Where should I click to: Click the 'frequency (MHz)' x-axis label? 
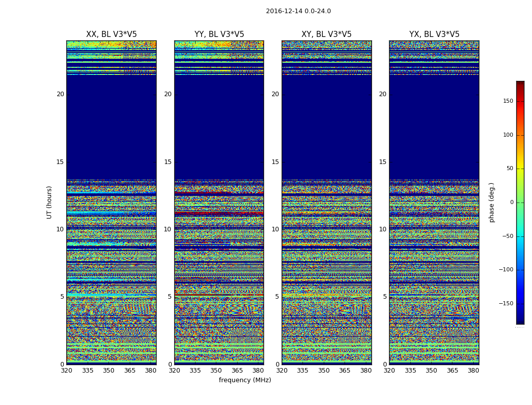pos(245,380)
